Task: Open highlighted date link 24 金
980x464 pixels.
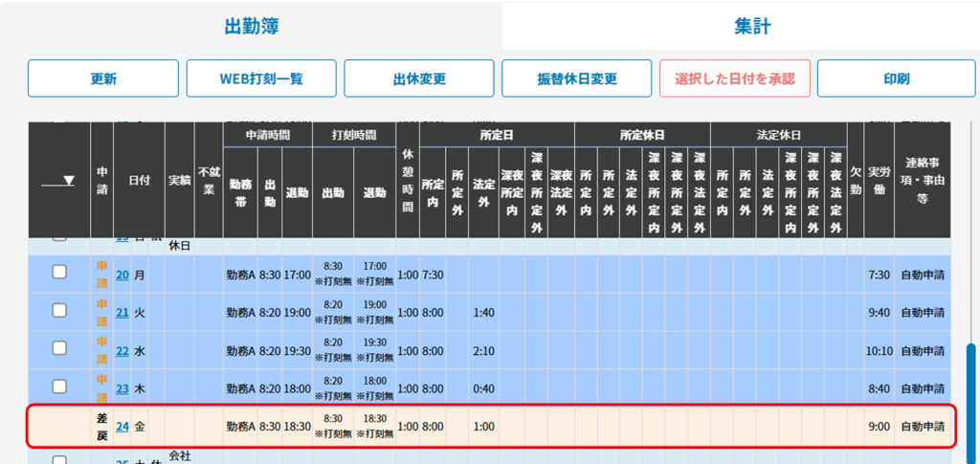Action: [122, 427]
